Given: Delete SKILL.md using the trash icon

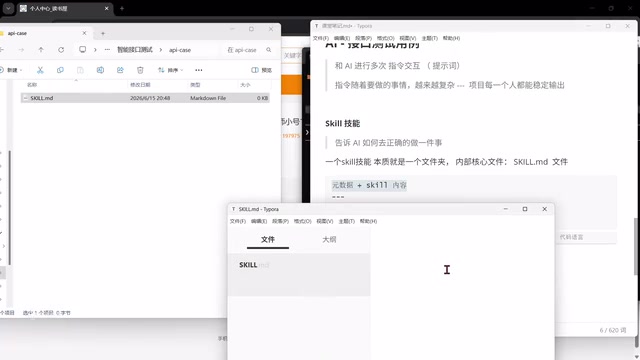Looking at the screenshot, I should [140, 70].
